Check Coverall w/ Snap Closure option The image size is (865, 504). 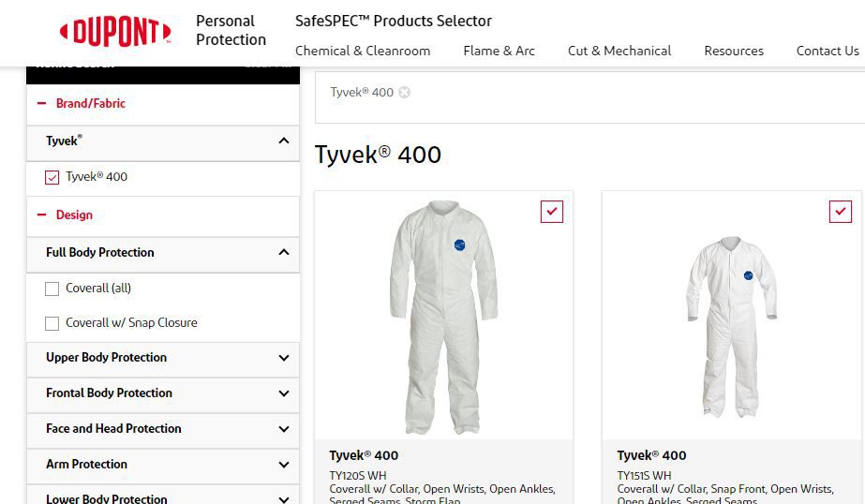[52, 323]
